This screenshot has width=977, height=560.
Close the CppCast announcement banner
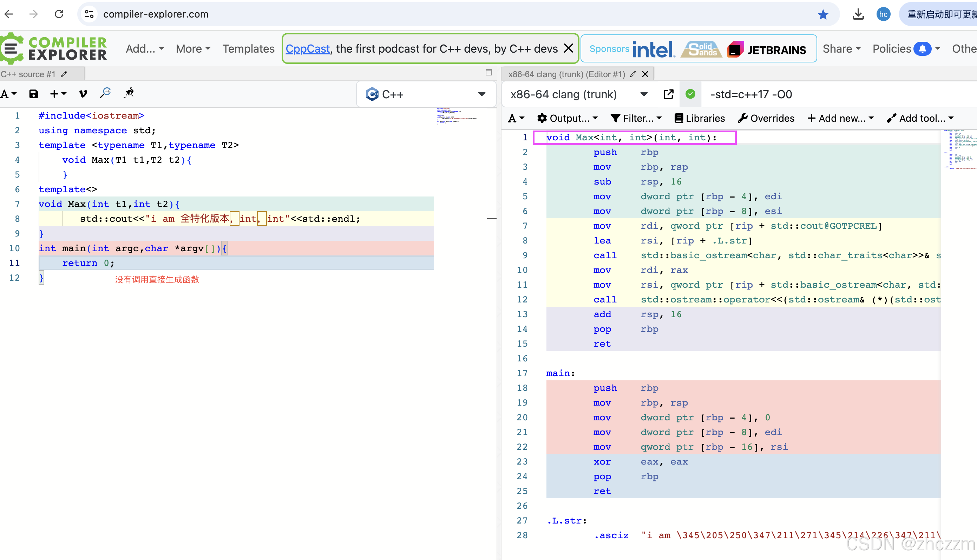[568, 48]
